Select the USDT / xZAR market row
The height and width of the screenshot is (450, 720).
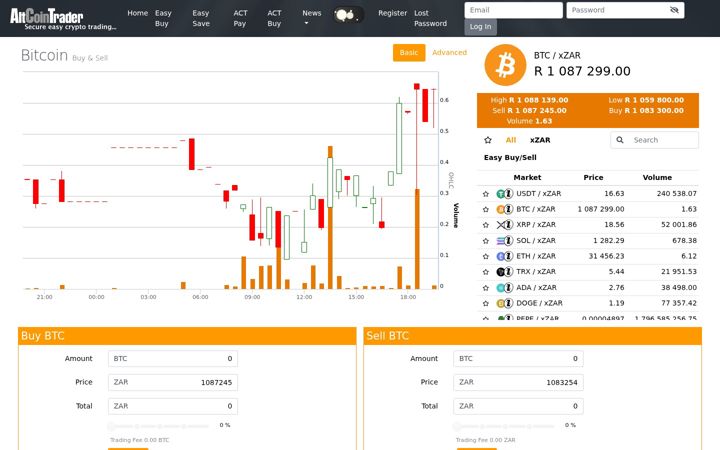(588, 194)
